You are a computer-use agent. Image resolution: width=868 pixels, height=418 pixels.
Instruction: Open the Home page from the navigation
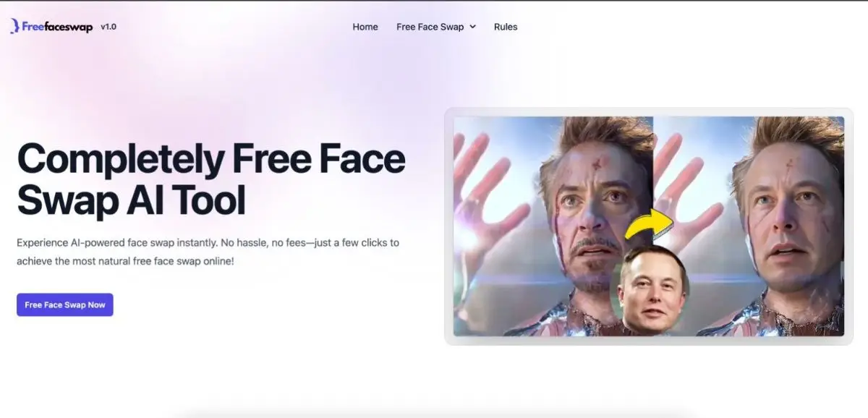(365, 27)
